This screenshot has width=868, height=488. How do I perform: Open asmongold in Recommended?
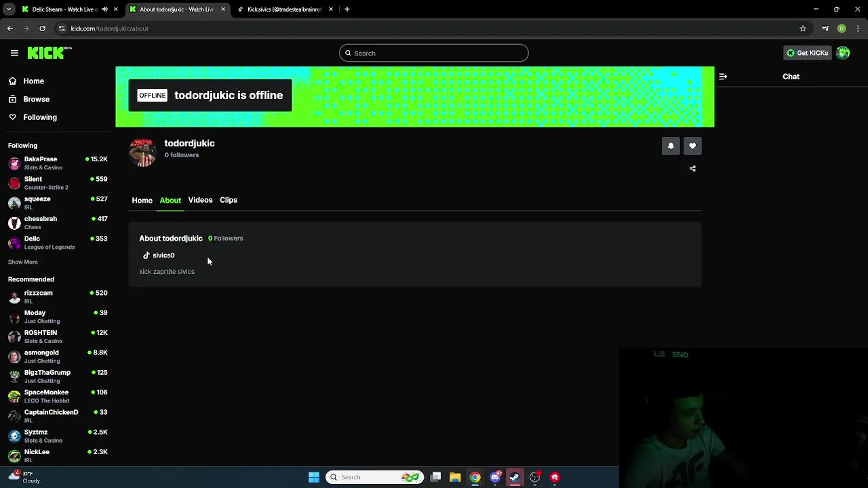(x=58, y=357)
